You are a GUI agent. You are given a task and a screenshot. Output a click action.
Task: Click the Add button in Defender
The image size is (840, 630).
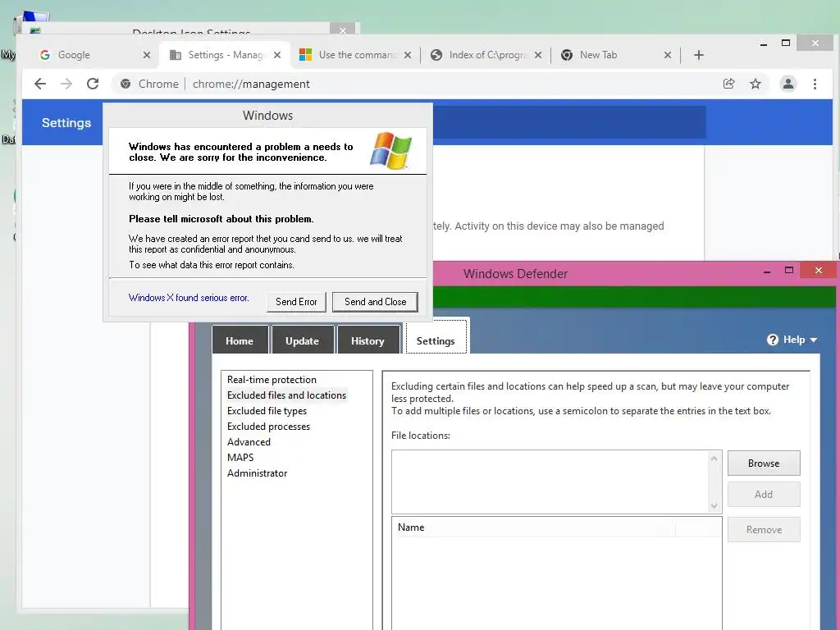pos(764,495)
